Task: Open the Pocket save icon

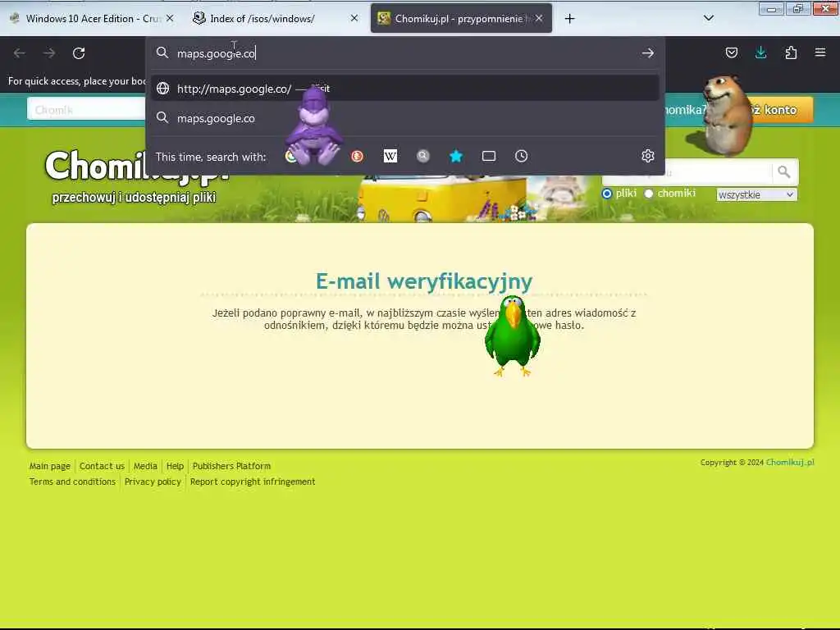Action: (731, 52)
